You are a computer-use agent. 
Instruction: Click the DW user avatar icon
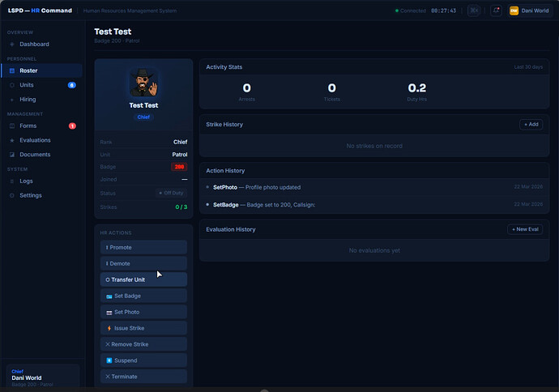click(x=514, y=11)
